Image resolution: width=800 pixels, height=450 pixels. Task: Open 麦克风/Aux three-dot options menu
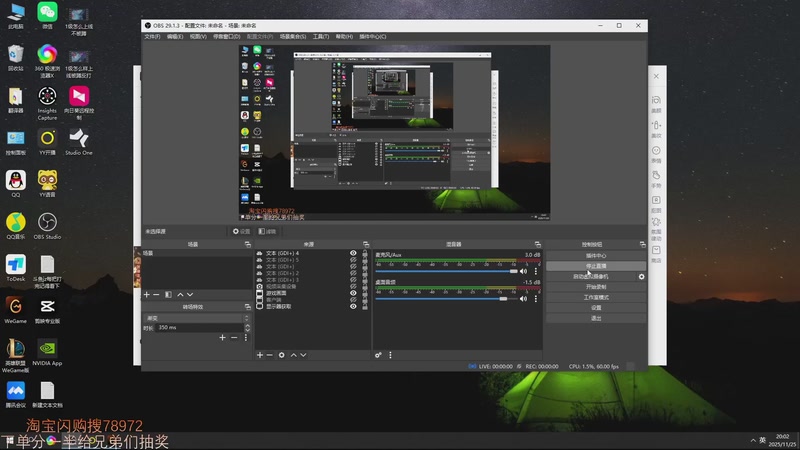[536, 271]
